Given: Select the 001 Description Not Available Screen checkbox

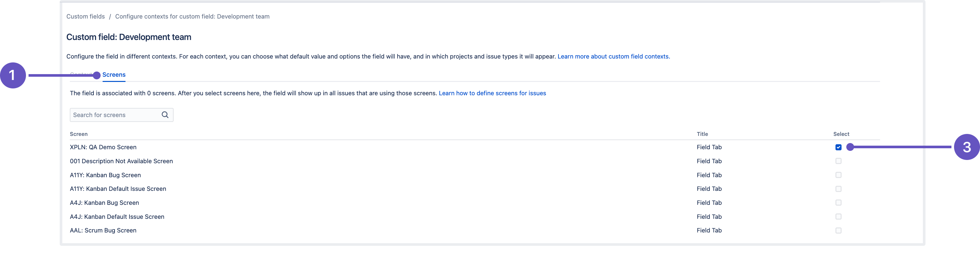Looking at the screenshot, I should (838, 161).
